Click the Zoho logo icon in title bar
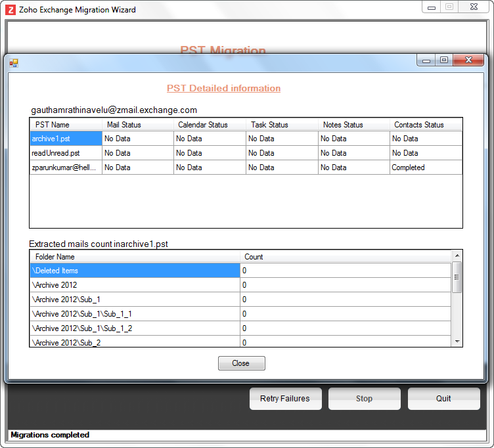Screen dimensions: 494x448 tap(11, 10)
